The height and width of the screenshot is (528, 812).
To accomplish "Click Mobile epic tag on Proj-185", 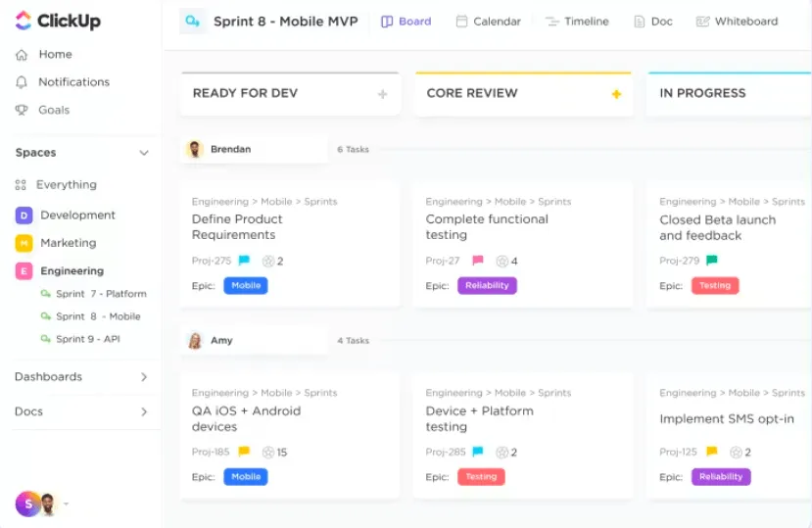I will (246, 477).
